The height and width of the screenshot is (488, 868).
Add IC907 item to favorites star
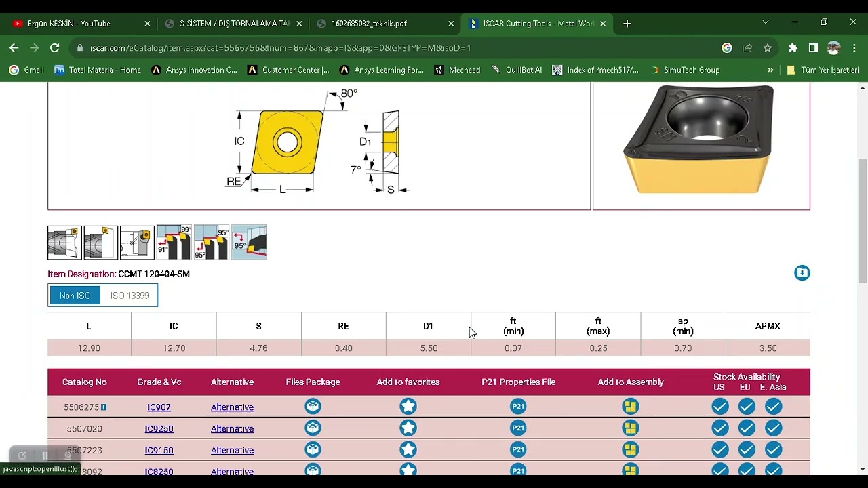408,407
